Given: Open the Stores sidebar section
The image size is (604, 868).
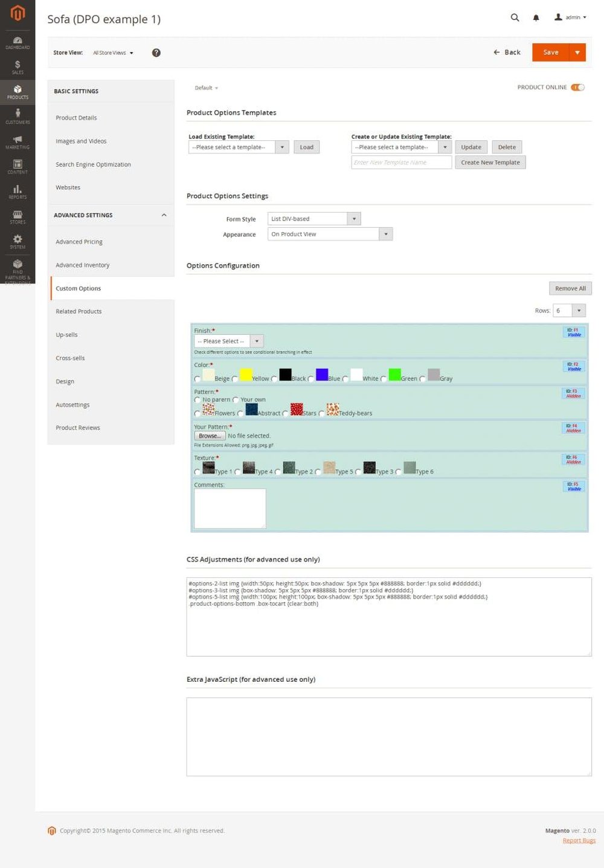Looking at the screenshot, I should tap(18, 217).
